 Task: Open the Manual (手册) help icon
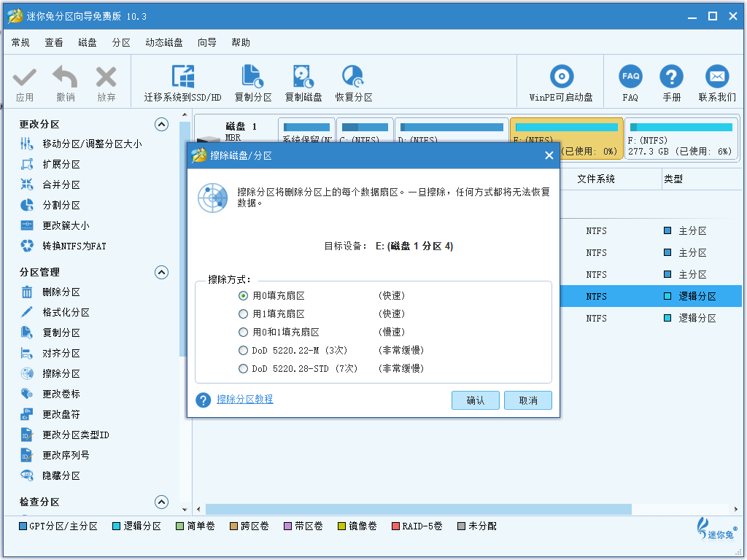pos(671,77)
